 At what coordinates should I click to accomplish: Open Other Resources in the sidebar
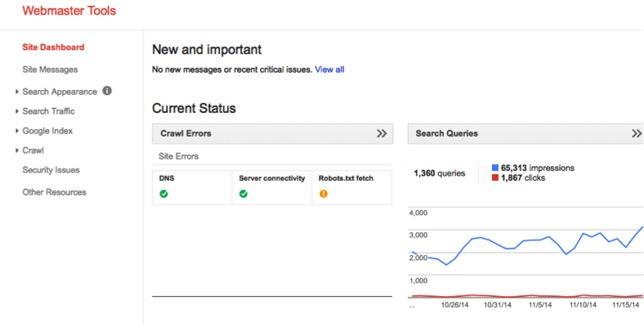coord(54,192)
